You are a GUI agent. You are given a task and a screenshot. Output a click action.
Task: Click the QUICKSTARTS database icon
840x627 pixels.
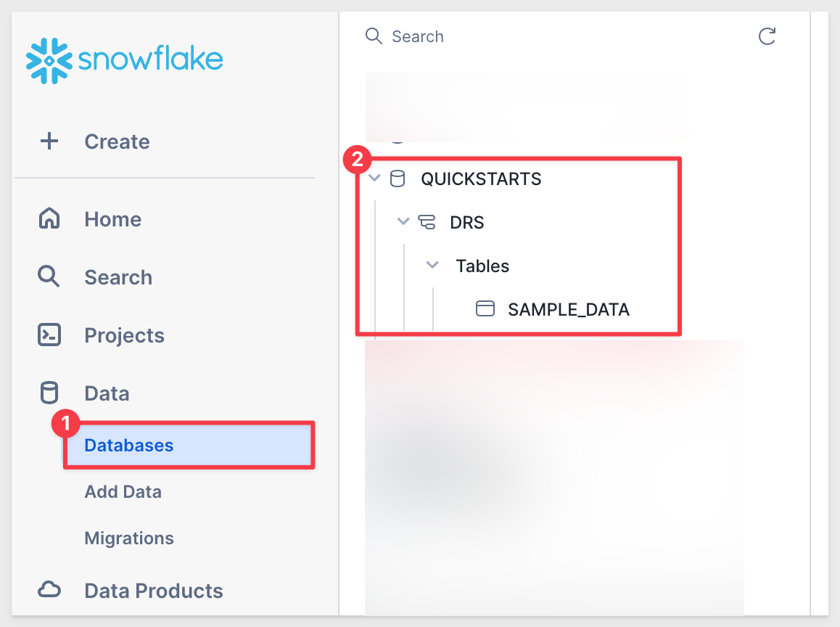[x=398, y=179]
